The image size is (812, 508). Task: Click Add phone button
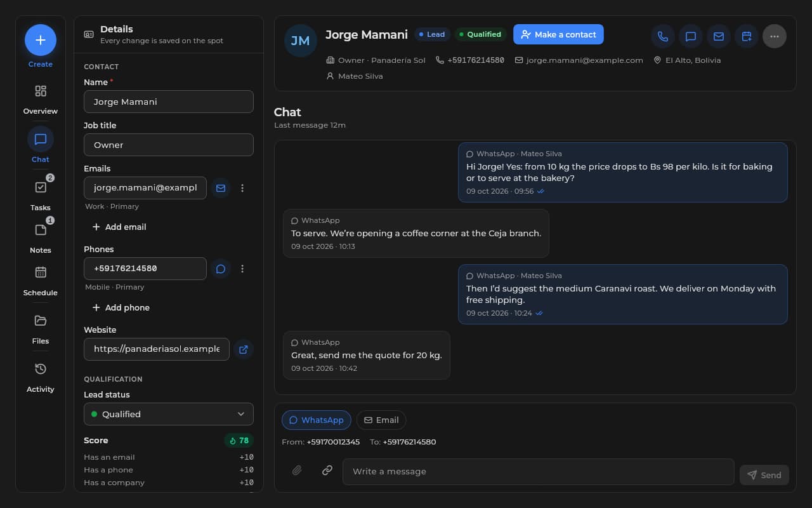[x=121, y=307]
